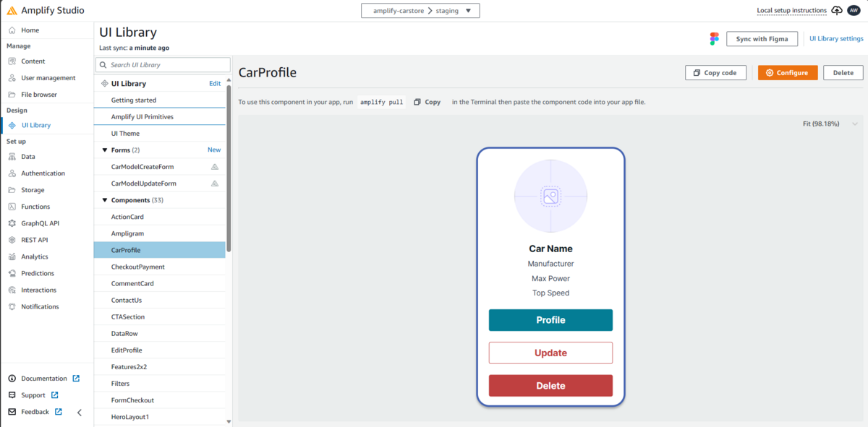Click the Functions lambda icon
The height and width of the screenshot is (427, 868).
tap(12, 207)
